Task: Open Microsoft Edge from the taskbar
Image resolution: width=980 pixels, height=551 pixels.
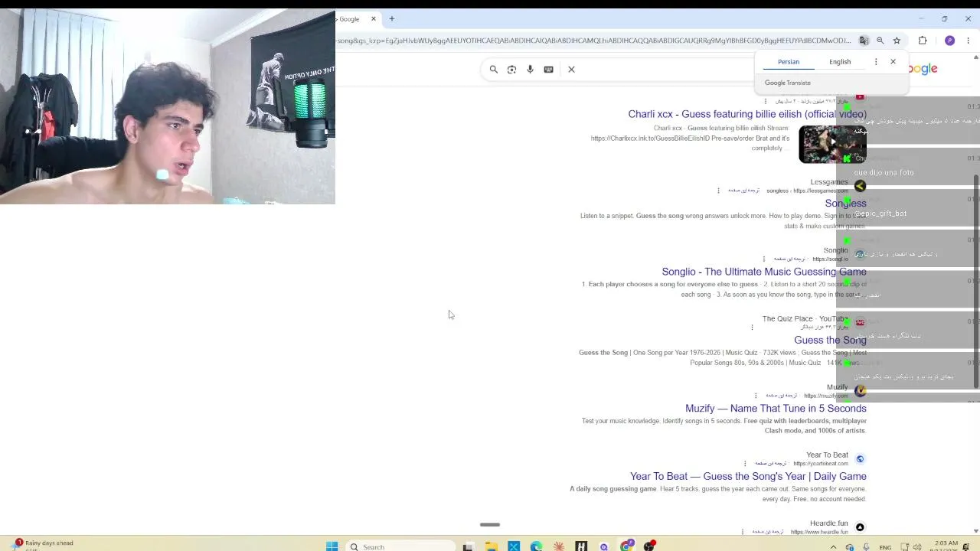Action: [x=536, y=546]
